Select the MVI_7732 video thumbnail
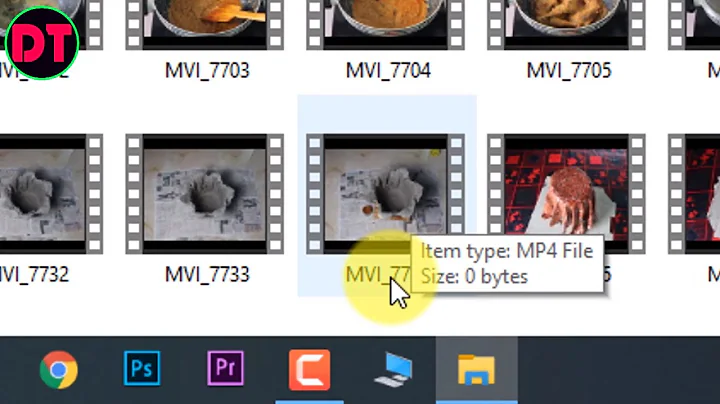 pyautogui.click(x=51, y=194)
